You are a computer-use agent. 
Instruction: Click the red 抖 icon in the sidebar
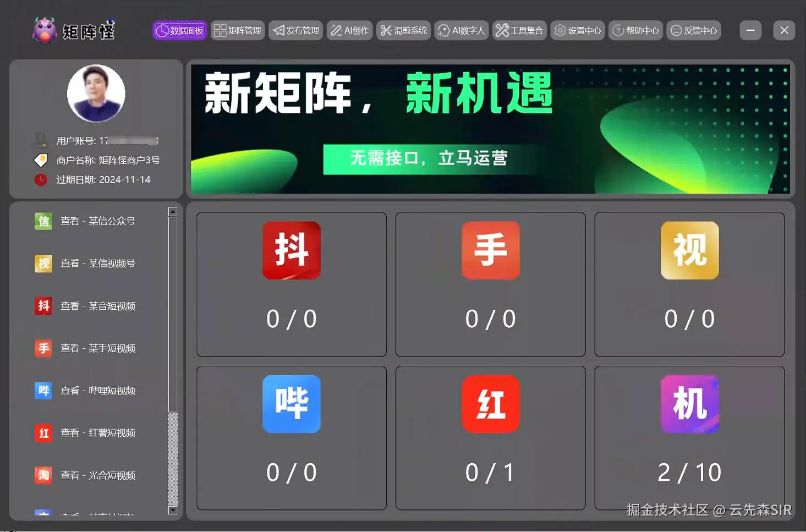[43, 306]
